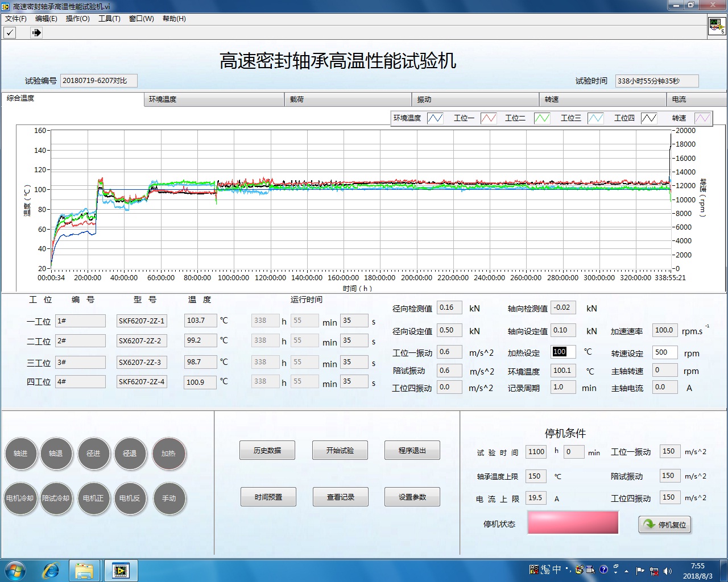Viewport: 728px width, 582px height.
Task: Click the volume speaker tray icon
Action: coord(668,571)
